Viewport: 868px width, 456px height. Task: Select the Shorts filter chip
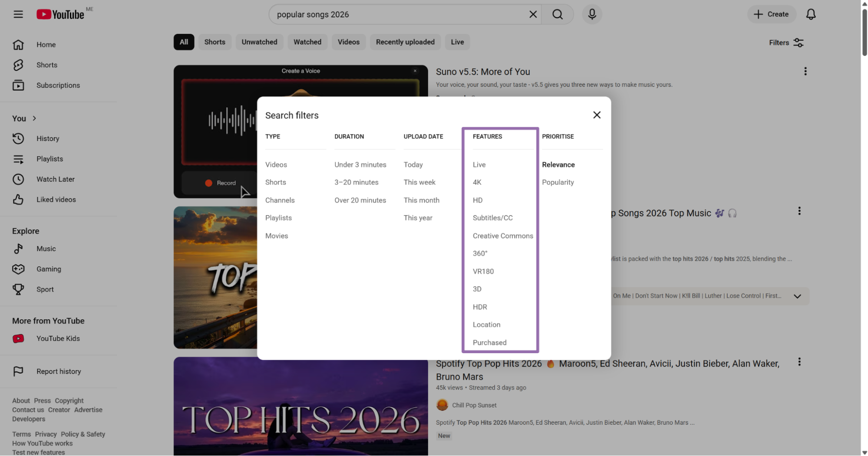[x=215, y=42]
